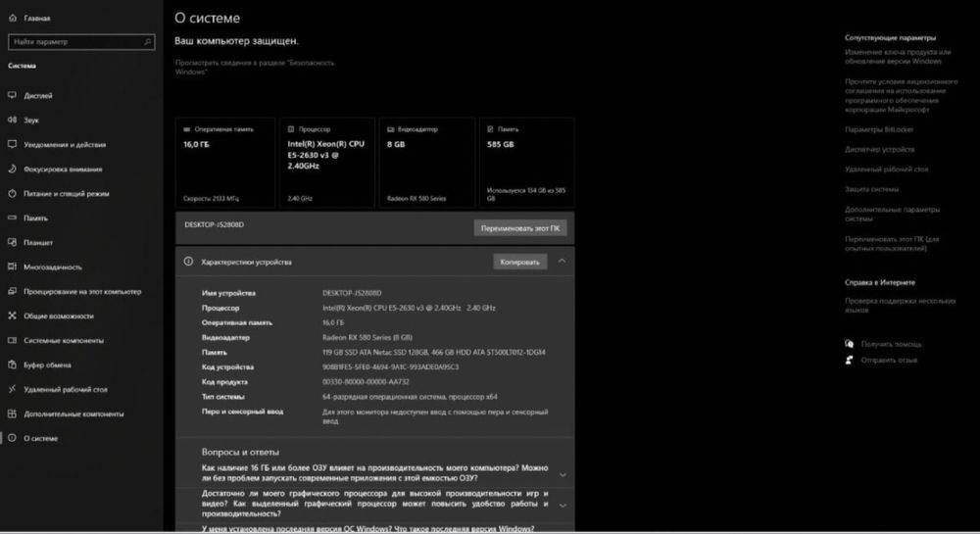Select Общие возможности icon
The width and height of the screenshot is (980, 534).
(12, 316)
